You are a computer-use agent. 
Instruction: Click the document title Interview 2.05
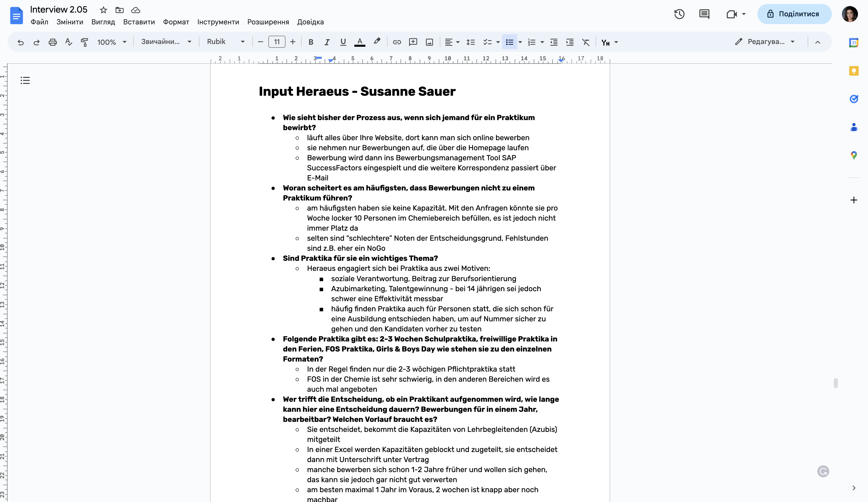pyautogui.click(x=59, y=10)
